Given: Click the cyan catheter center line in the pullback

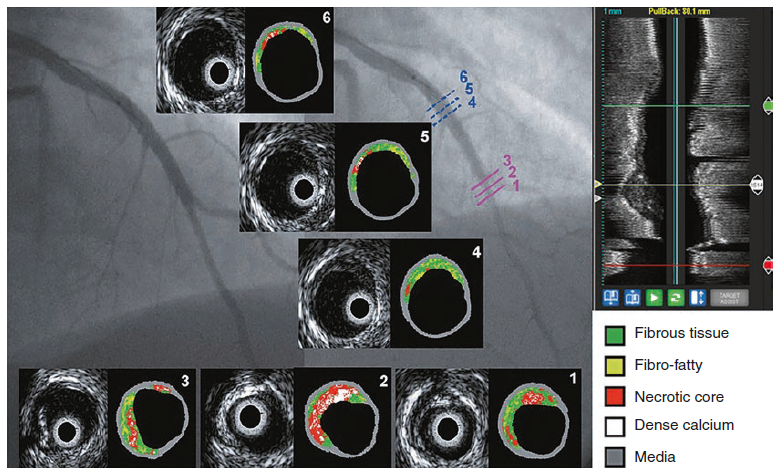Looking at the screenshot, I should (x=675, y=149).
